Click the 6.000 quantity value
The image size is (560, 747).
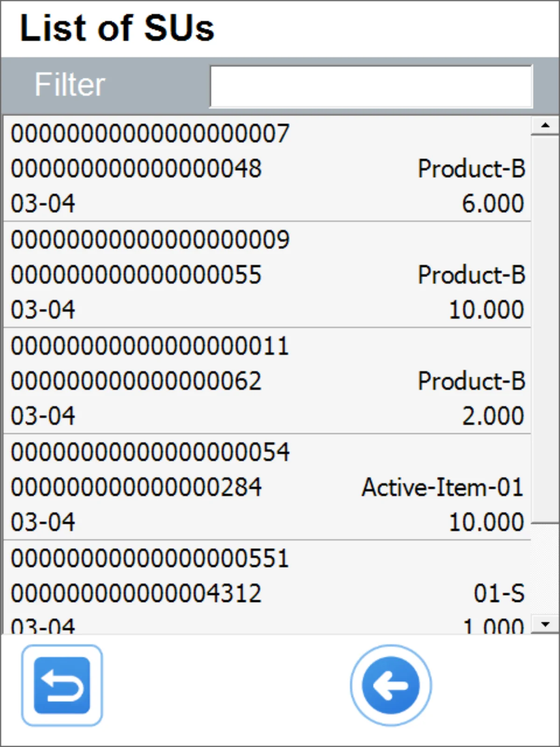coord(493,204)
